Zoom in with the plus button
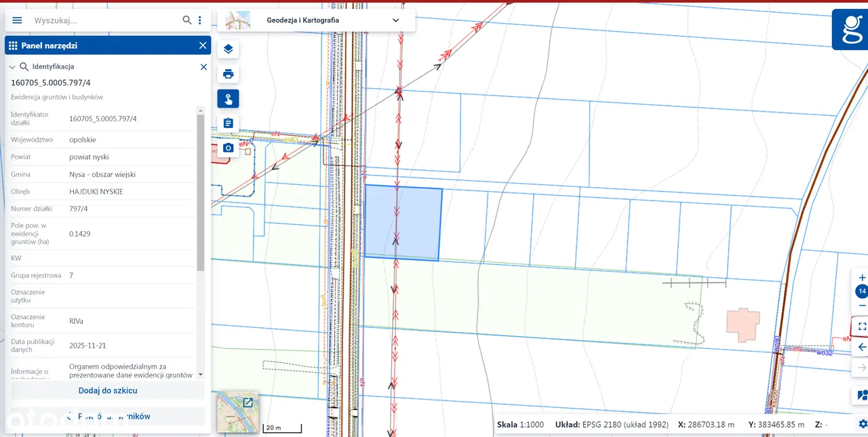This screenshot has width=868, height=437. point(862,278)
